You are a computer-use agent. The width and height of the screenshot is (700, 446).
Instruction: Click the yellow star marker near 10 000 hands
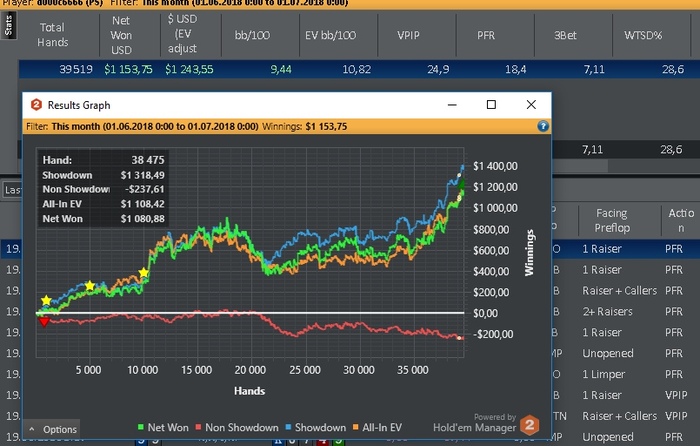(143, 273)
